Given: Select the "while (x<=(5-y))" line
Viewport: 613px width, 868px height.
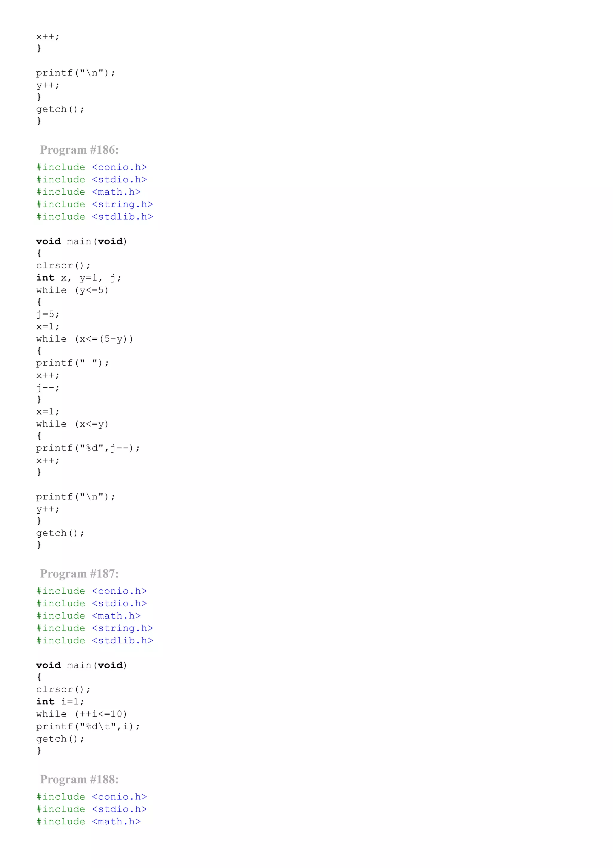Looking at the screenshot, I should click(85, 339).
